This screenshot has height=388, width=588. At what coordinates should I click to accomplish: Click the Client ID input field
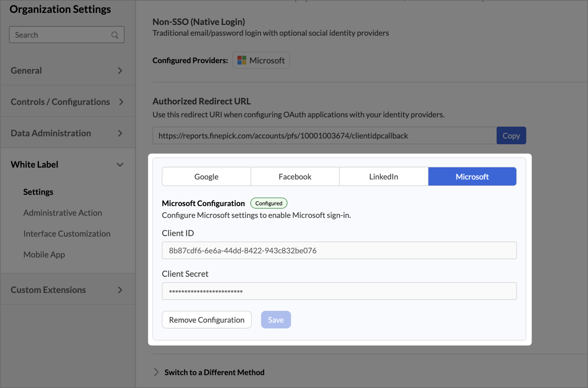[x=339, y=250]
